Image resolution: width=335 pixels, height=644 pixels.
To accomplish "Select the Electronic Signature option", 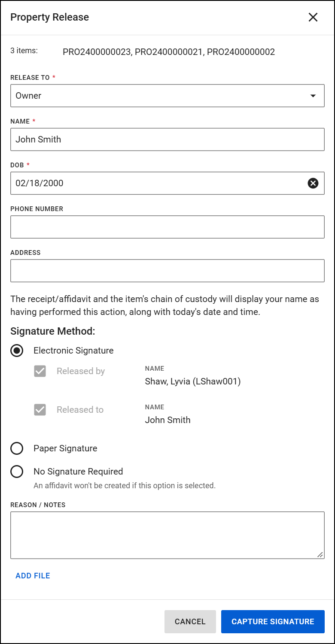I will [17, 351].
